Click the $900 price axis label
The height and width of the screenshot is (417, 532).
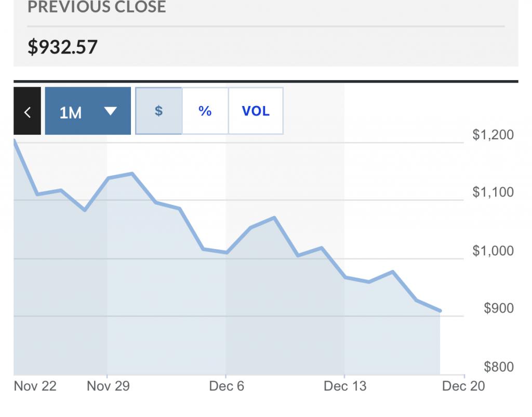point(499,308)
